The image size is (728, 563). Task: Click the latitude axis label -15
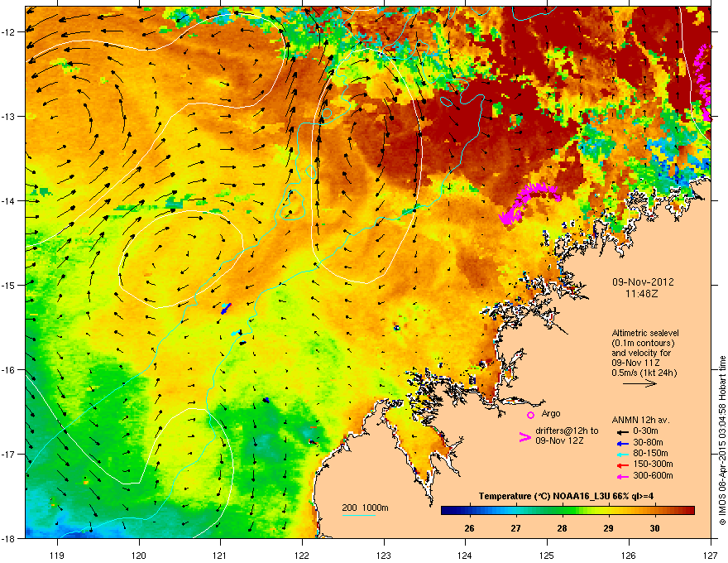9,285
